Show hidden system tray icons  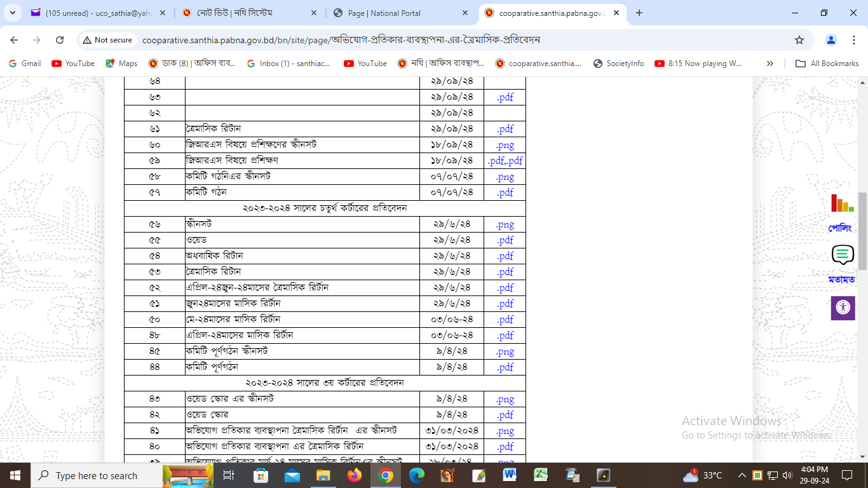pos(742,475)
